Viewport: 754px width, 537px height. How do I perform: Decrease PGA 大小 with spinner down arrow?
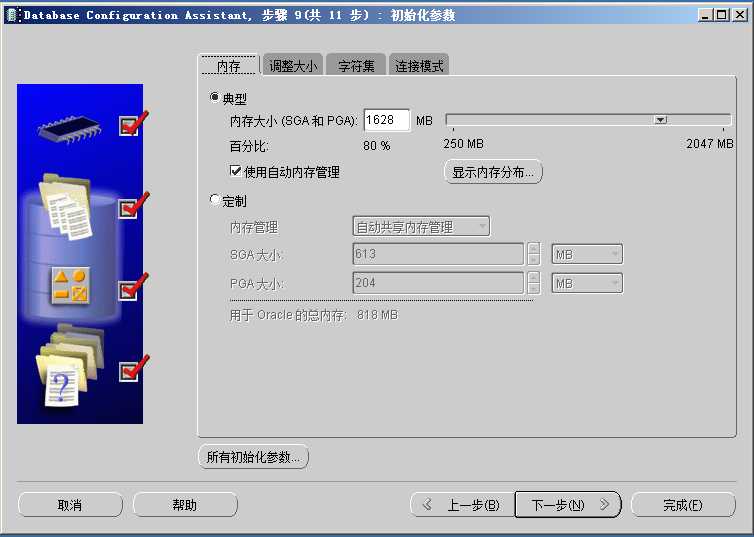533,288
